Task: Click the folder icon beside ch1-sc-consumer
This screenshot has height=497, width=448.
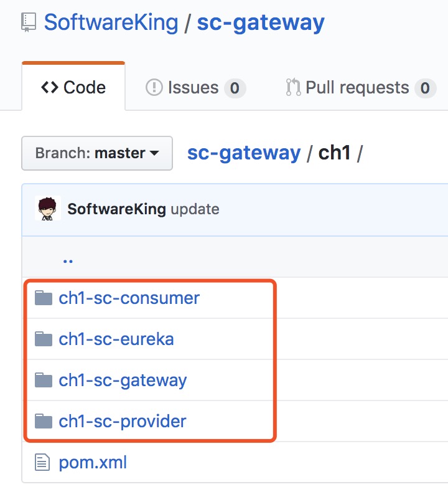Action: [x=43, y=298]
